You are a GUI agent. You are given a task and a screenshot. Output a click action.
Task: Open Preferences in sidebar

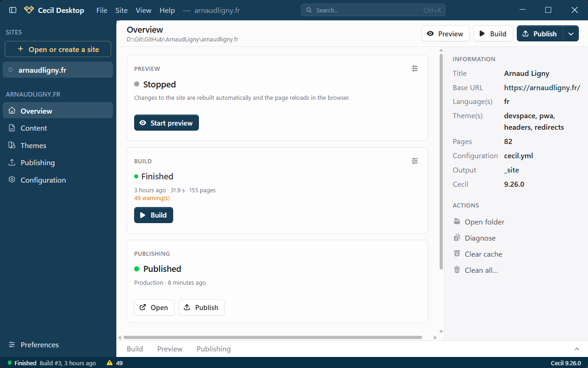click(58, 345)
